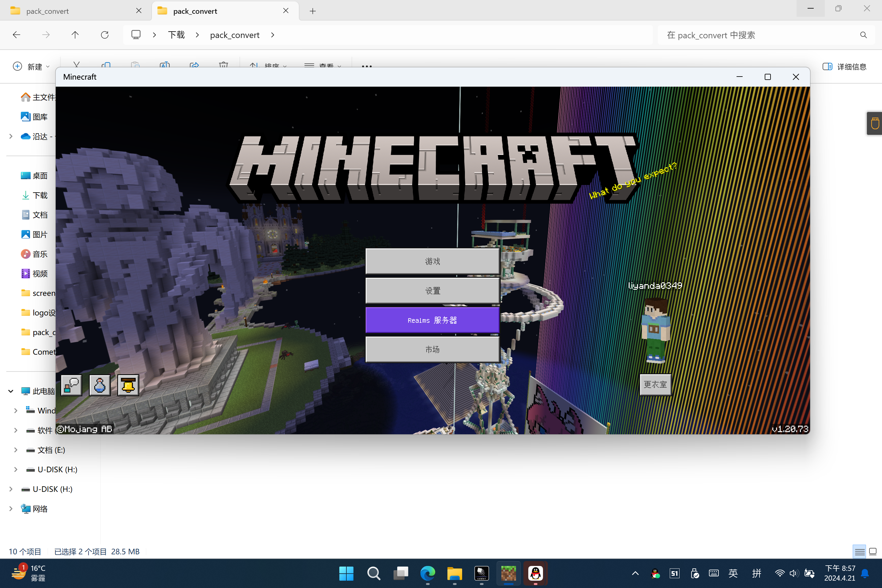Click the liyanda0349 player character skin
882x588 pixels.
tap(655, 330)
